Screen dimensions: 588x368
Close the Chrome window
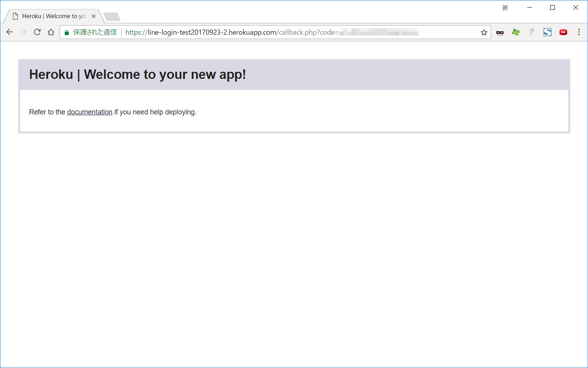pyautogui.click(x=575, y=7)
